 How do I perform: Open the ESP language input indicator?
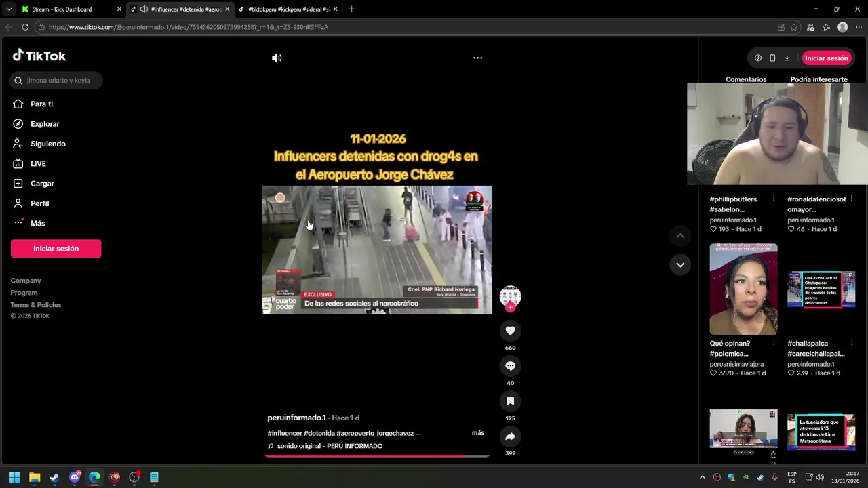pyautogui.click(x=792, y=477)
